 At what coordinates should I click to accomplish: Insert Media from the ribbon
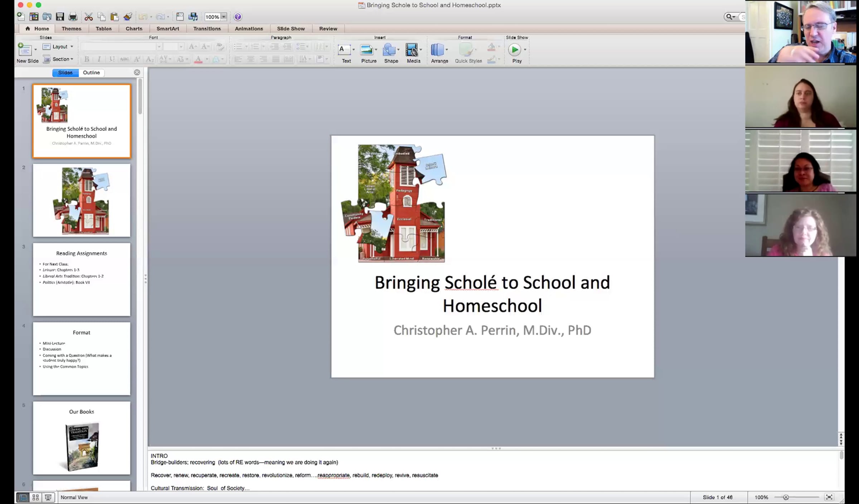tap(412, 50)
